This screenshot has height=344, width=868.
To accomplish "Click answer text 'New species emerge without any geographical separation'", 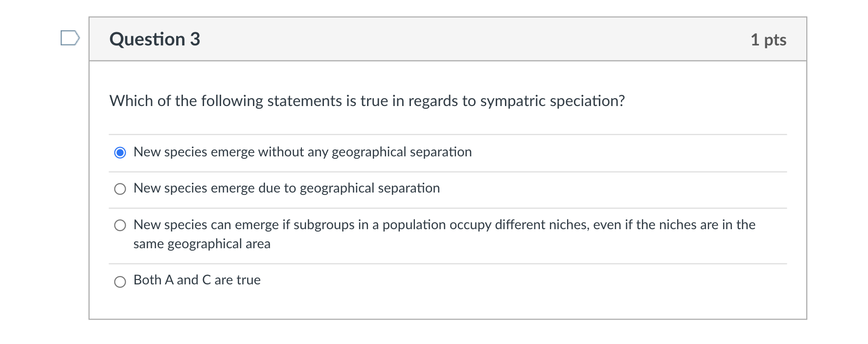I will tap(302, 152).
